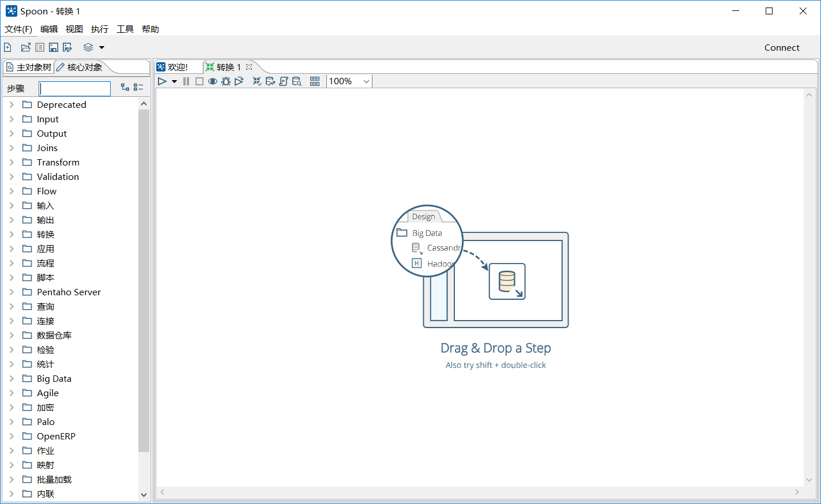Open the 工具 menu

(x=125, y=29)
